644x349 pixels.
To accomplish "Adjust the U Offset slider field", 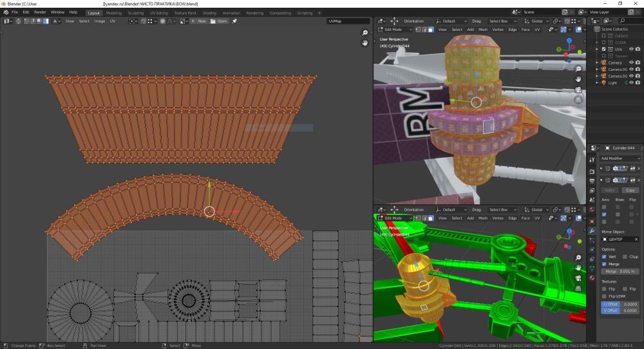I will click(x=620, y=304).
